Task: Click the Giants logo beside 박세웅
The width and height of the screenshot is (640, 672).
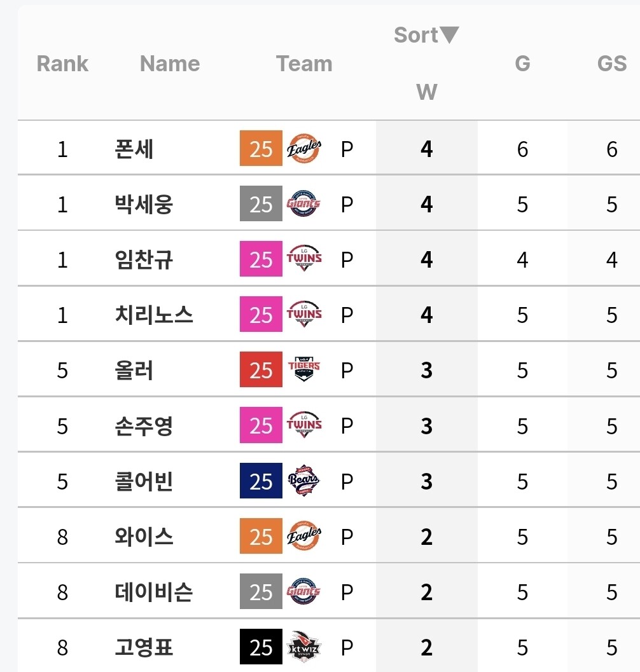Action: point(304,204)
